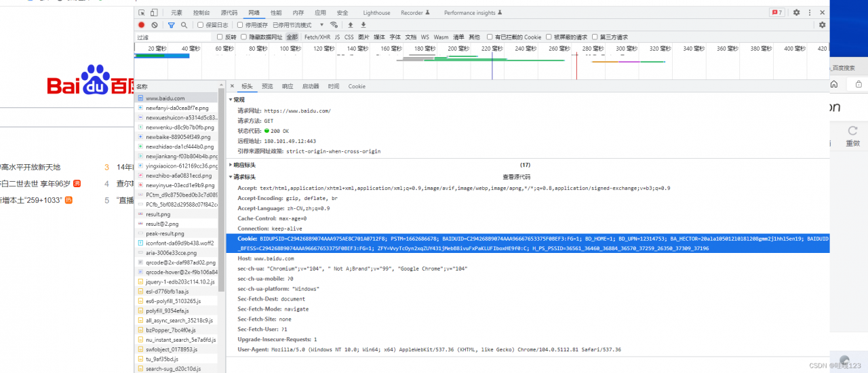The width and height of the screenshot is (868, 373).
Task: Filter requests by CSS type
Action: (349, 37)
